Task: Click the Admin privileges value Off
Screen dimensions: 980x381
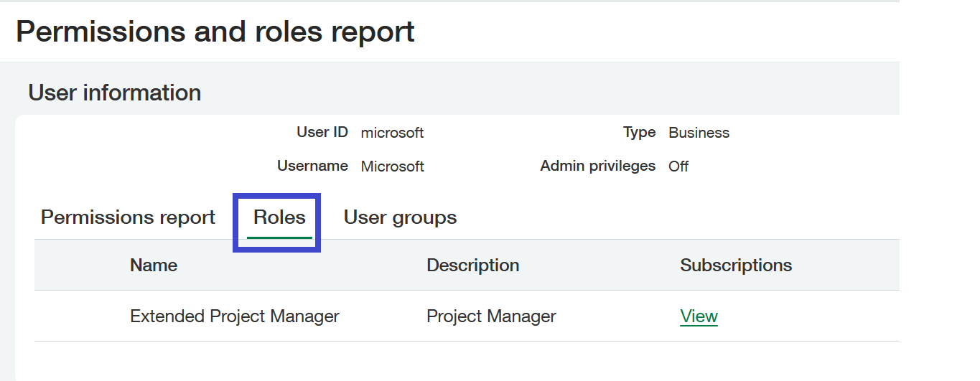Action: [x=678, y=166]
